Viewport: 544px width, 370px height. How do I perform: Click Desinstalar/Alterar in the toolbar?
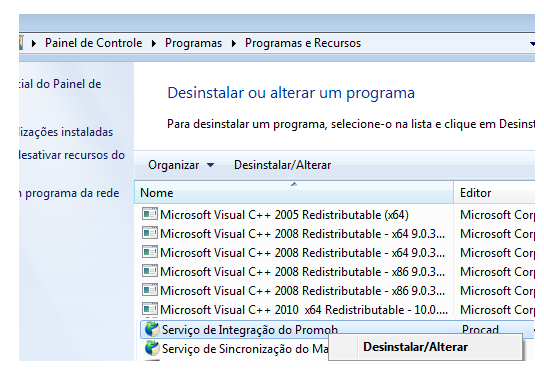[x=282, y=165]
